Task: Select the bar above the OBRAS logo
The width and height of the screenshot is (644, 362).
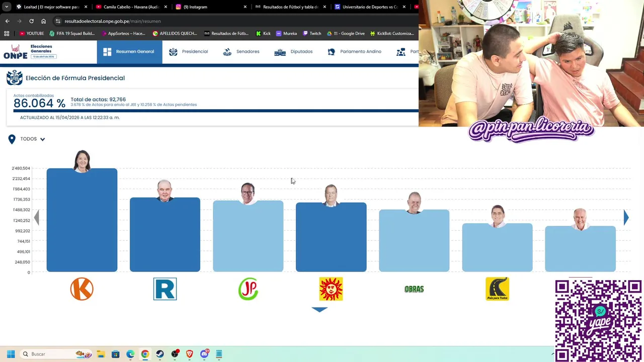Action: click(414, 241)
